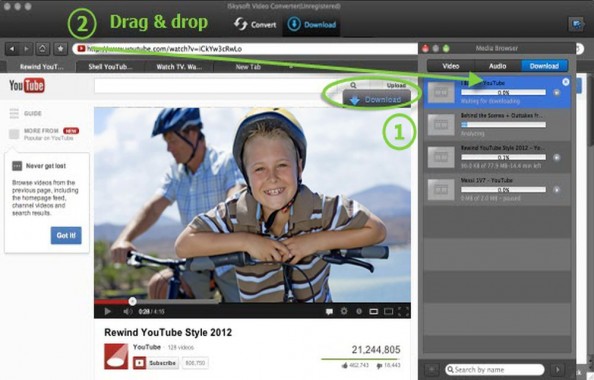The width and height of the screenshot is (594, 380).
Task: Switch to the Video tab in Media Browser
Action: point(450,66)
